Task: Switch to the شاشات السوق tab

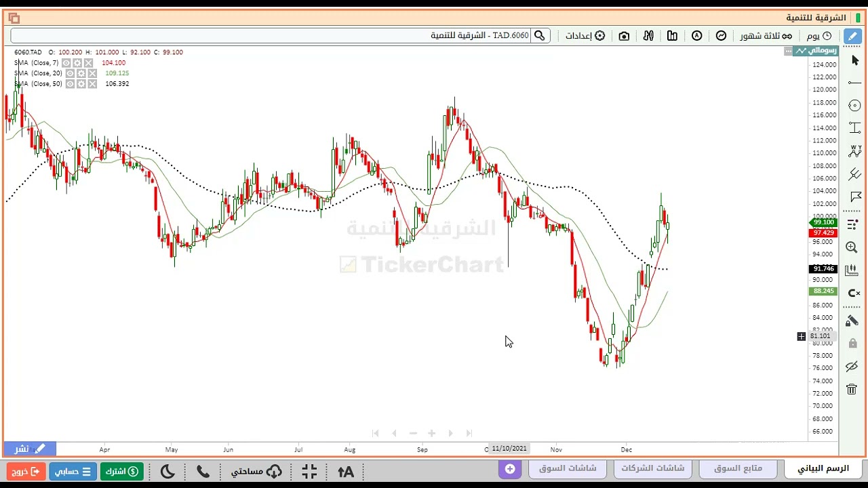Action: coord(568,468)
